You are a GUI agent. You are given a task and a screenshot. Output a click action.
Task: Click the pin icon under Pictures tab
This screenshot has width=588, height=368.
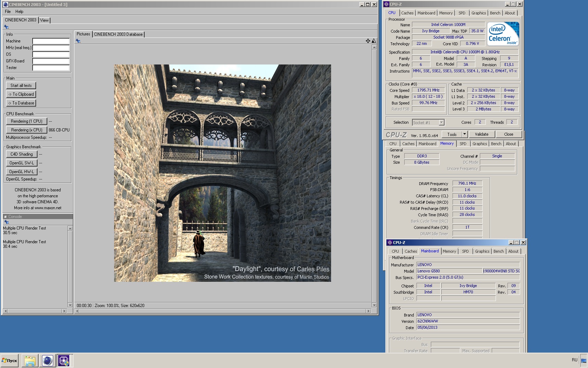tap(78, 41)
